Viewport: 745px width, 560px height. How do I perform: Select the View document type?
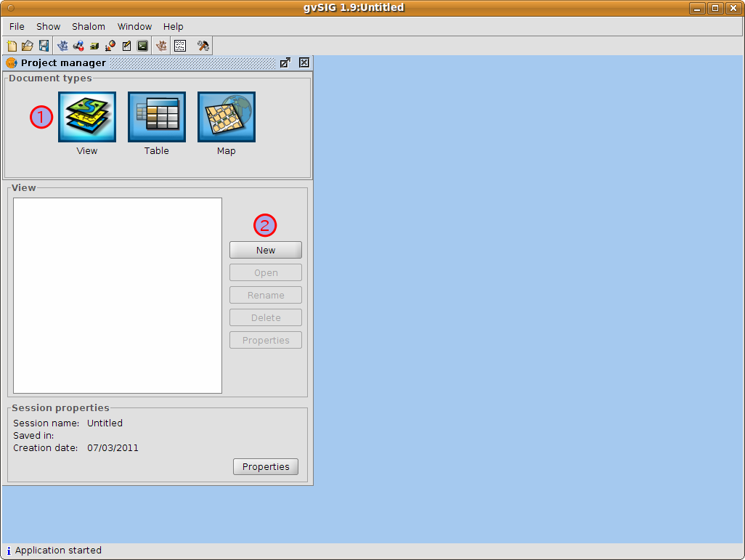[x=87, y=118]
